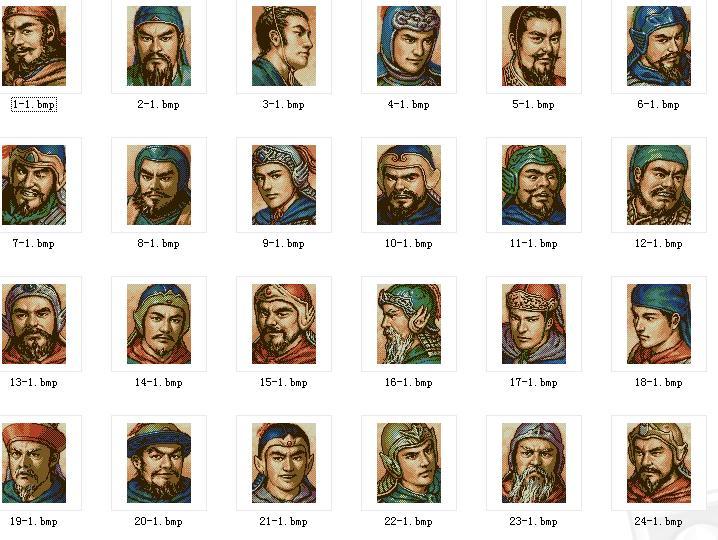Viewport: 718px width, 540px height.
Task: Click the 7-1.bmp file name label
Action: (x=33, y=243)
